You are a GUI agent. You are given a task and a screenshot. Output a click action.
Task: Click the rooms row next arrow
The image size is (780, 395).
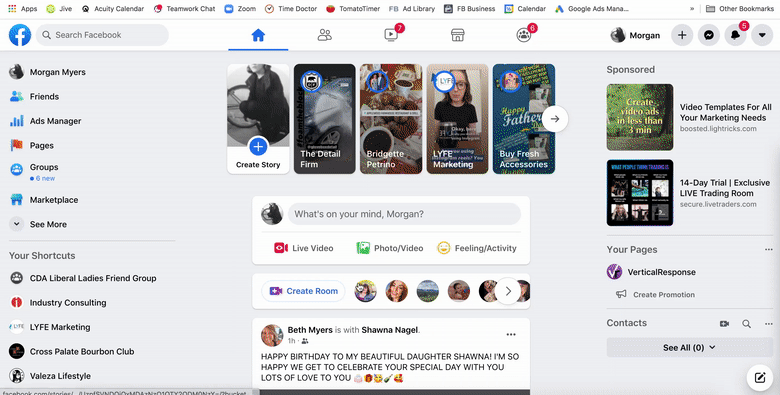[508, 291]
